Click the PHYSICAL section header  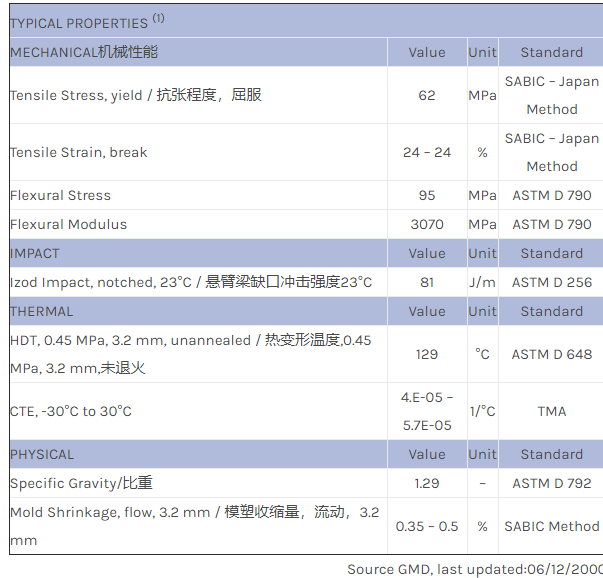pos(42,454)
